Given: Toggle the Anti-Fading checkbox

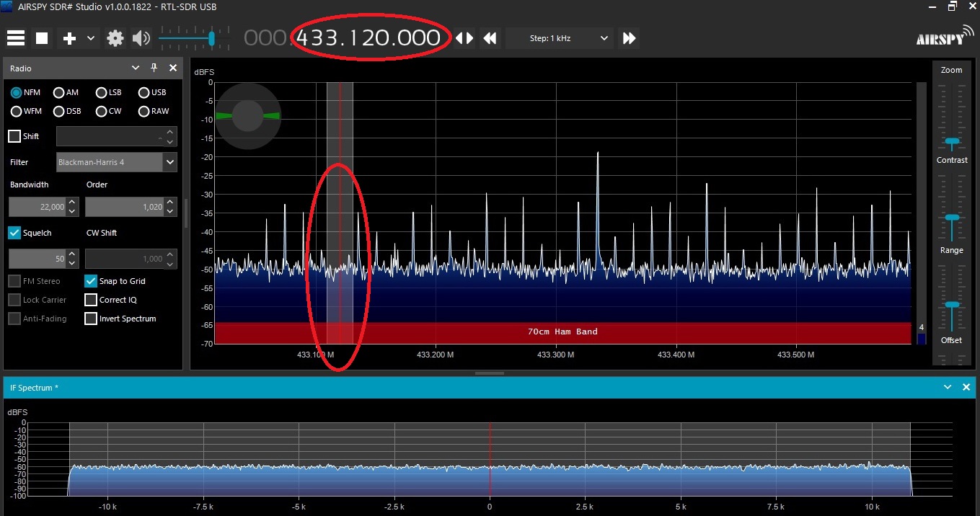Looking at the screenshot, I should point(14,319).
